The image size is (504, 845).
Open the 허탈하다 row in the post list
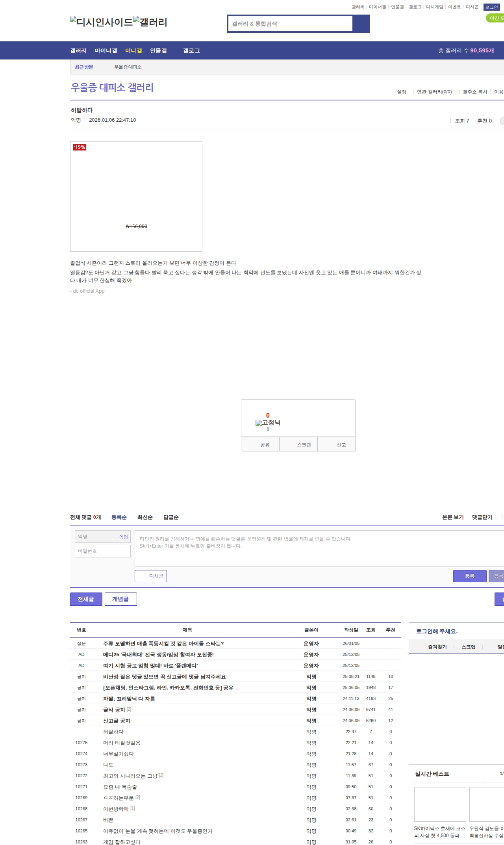pyautogui.click(x=113, y=732)
